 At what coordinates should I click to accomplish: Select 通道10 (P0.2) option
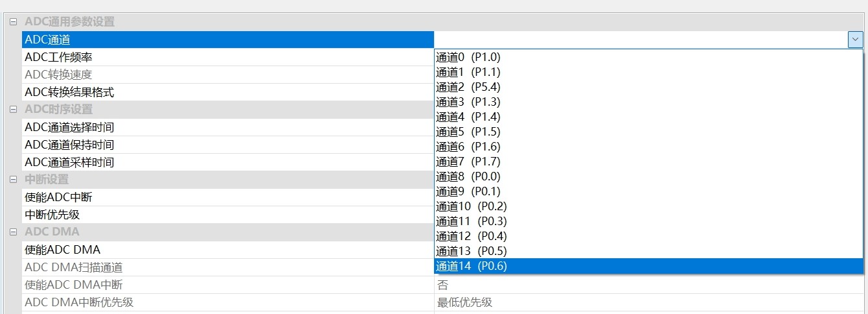[648, 206]
